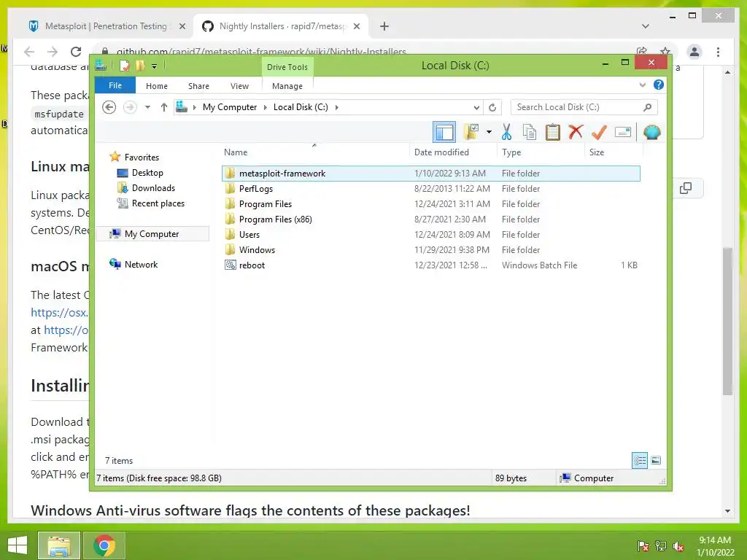Click the Paste clipboard icon
The width and height of the screenshot is (747, 560).
553,132
